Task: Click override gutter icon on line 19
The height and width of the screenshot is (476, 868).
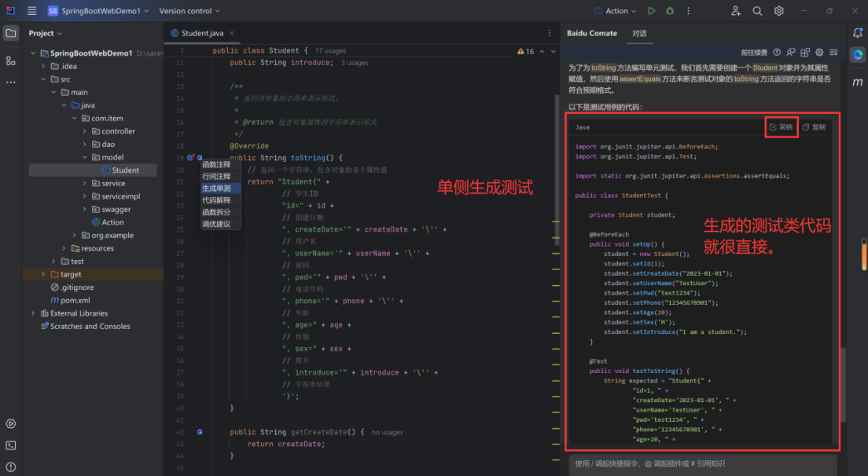Action: tap(190, 158)
